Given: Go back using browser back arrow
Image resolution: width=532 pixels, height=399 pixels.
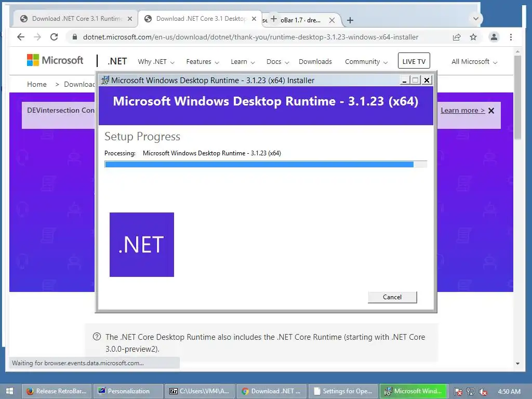Looking at the screenshot, I should click(21, 37).
